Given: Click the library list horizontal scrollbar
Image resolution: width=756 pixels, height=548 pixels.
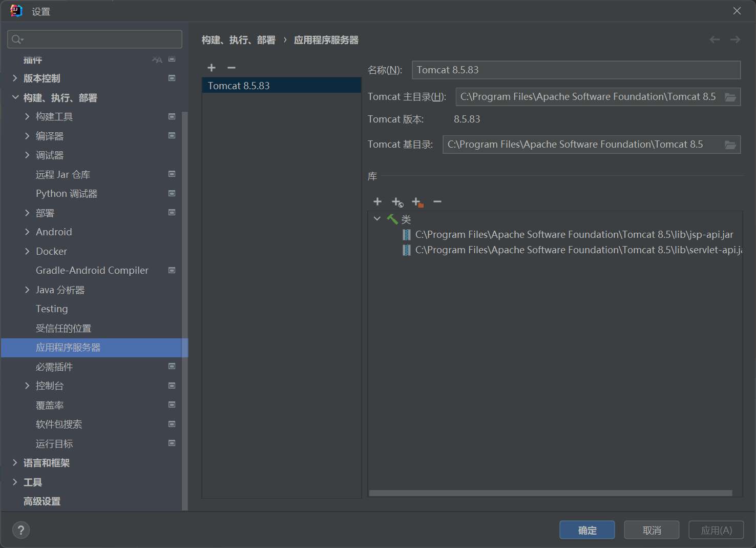Looking at the screenshot, I should [x=551, y=493].
